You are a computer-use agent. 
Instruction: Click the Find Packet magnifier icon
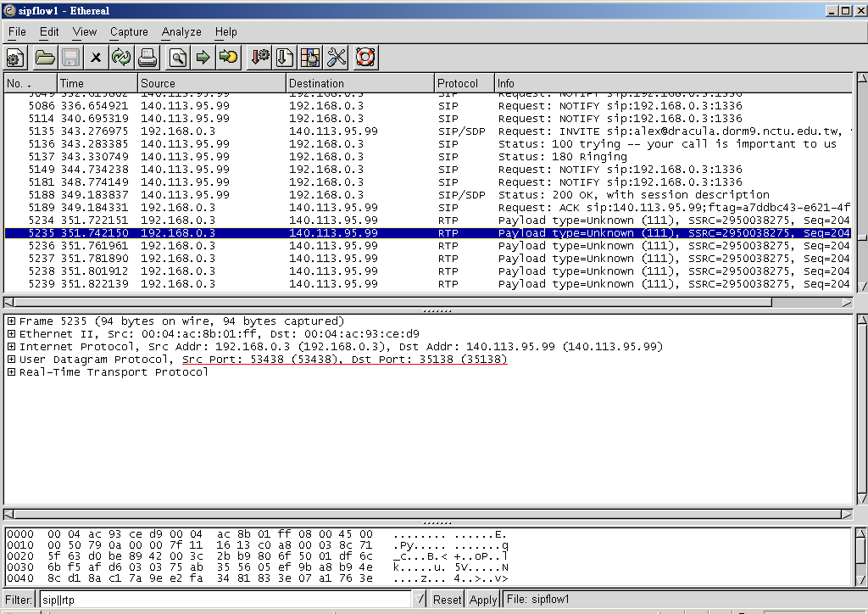point(177,58)
